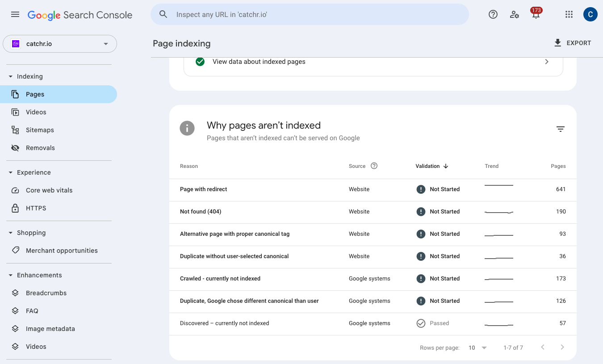Open the catchr.io property dropdown
Viewport: 603px width, 364px height.
pyautogui.click(x=60, y=44)
